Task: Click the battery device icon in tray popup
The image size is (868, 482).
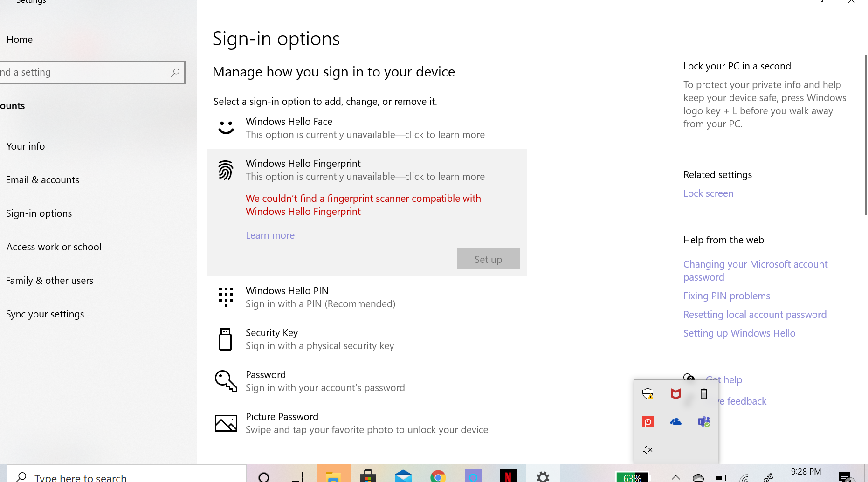Action: (x=704, y=394)
